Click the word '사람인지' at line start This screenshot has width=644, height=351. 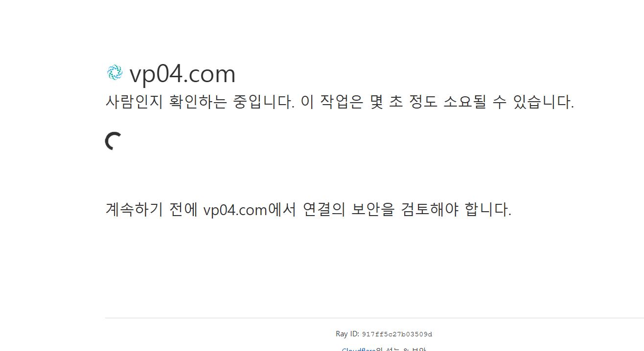pyautogui.click(x=135, y=102)
